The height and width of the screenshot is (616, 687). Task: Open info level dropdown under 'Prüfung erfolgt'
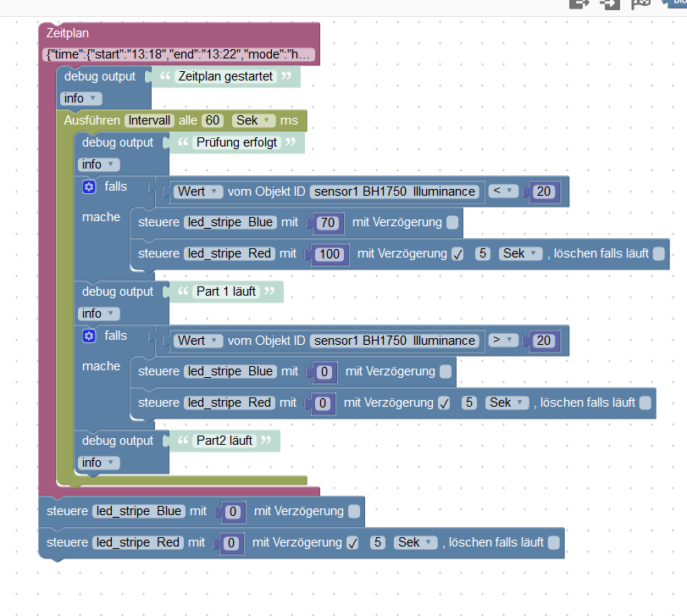click(98, 164)
